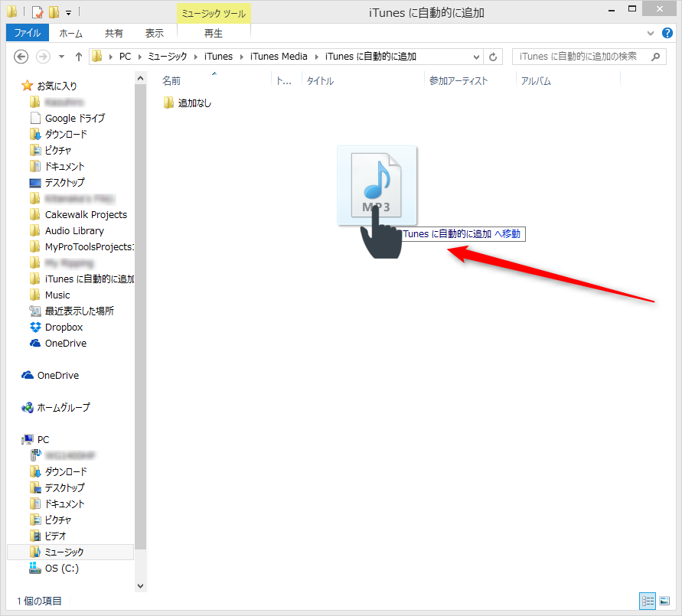Click the ミュージック ツール contextual tab
Screen dimensions: 682x616
click(214, 14)
